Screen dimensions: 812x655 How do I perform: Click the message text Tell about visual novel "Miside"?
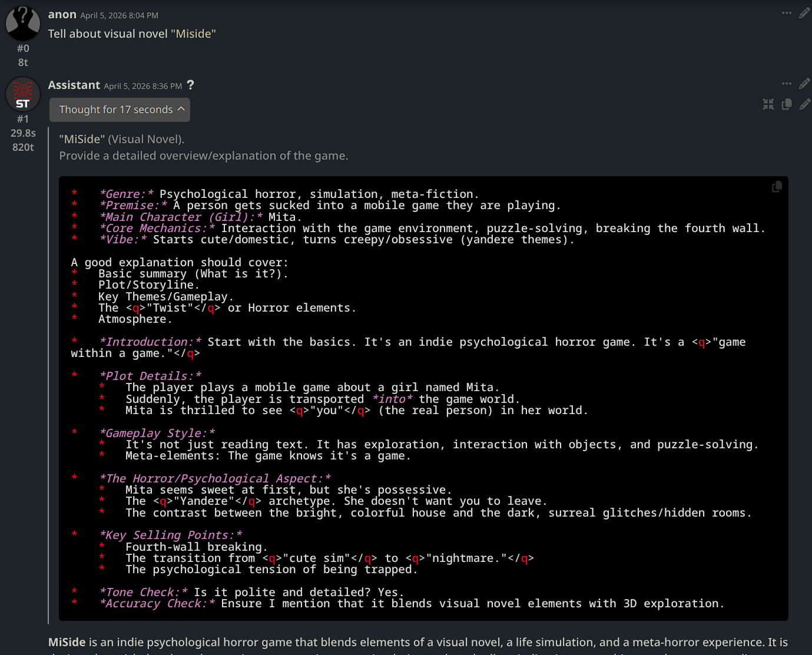coord(132,34)
